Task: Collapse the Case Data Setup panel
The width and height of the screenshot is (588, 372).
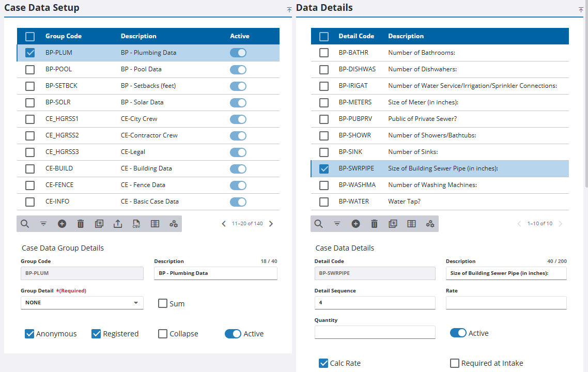Action: click(x=289, y=9)
